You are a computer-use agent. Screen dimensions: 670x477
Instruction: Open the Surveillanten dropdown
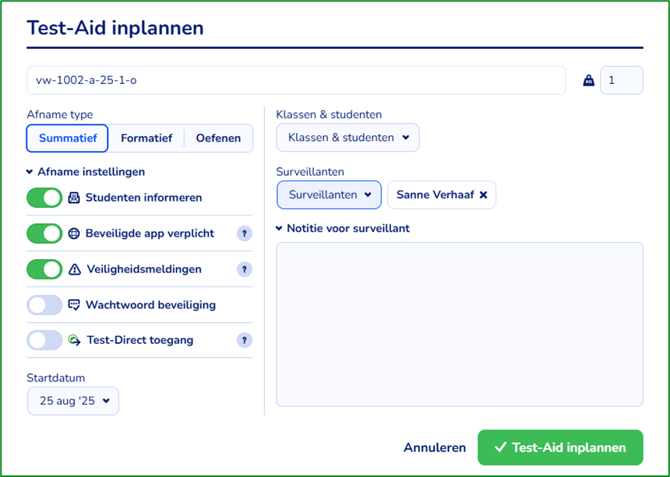329,195
